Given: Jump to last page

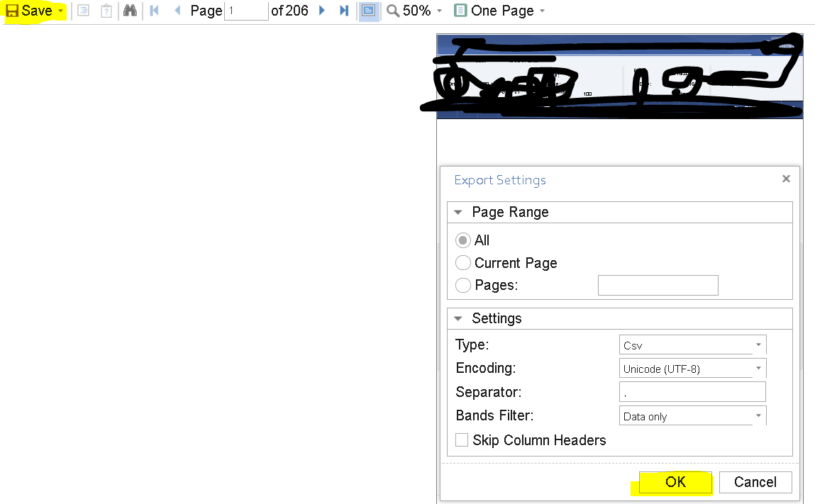Looking at the screenshot, I should point(343,11).
